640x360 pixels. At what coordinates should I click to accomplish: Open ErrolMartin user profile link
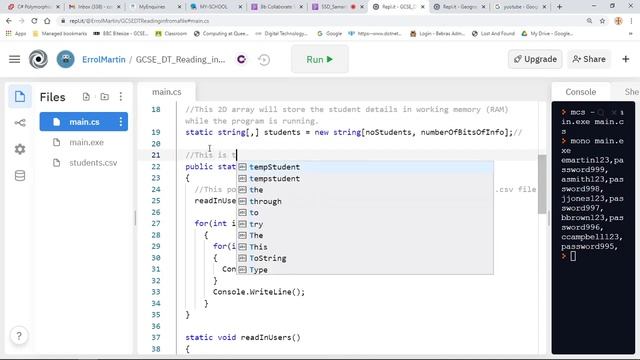pos(104,60)
